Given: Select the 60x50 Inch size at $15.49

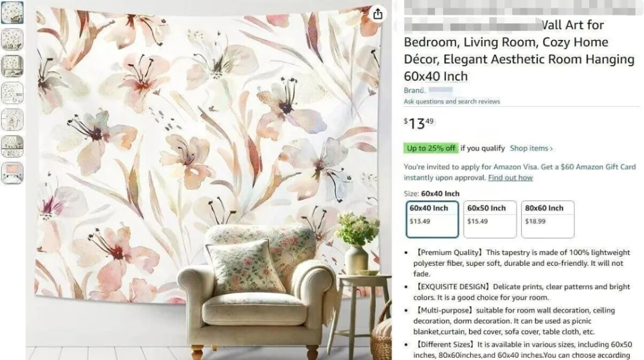Looking at the screenshot, I should [490, 219].
